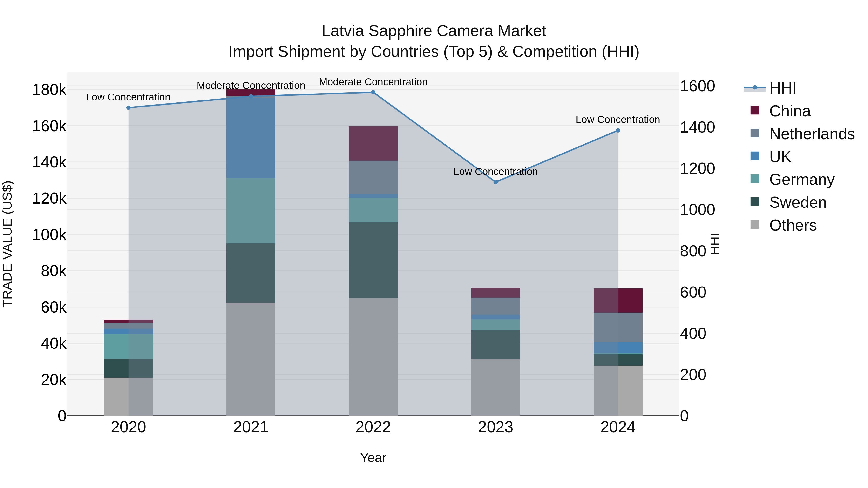Click the HHI line marker for 2023
The image size is (868, 488).
pos(495,182)
